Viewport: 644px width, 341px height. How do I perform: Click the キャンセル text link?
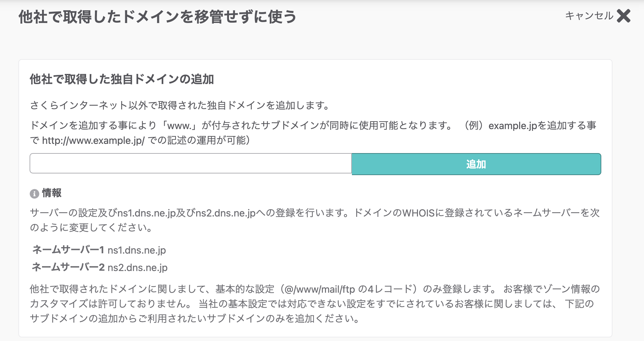point(589,16)
